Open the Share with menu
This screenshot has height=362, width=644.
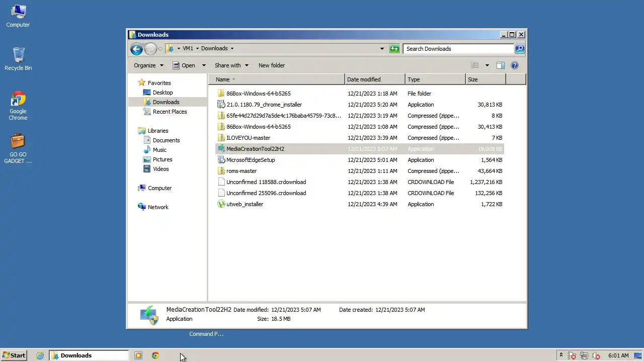(231, 65)
